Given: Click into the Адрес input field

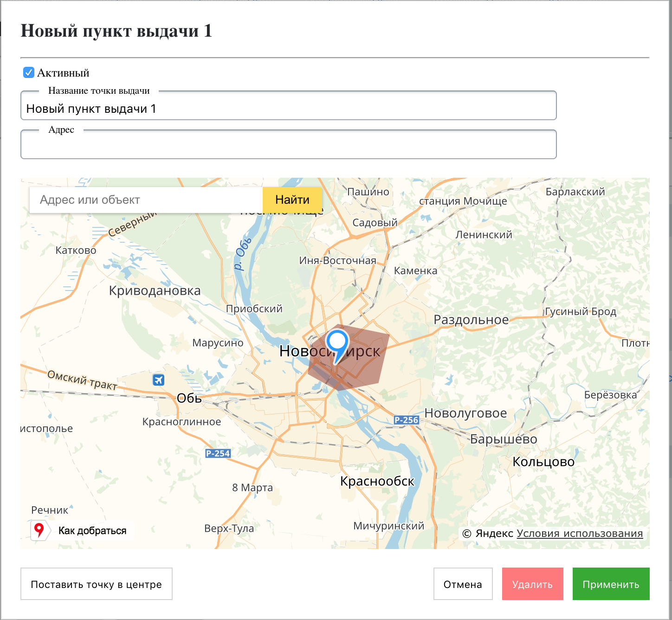Looking at the screenshot, I should point(288,147).
